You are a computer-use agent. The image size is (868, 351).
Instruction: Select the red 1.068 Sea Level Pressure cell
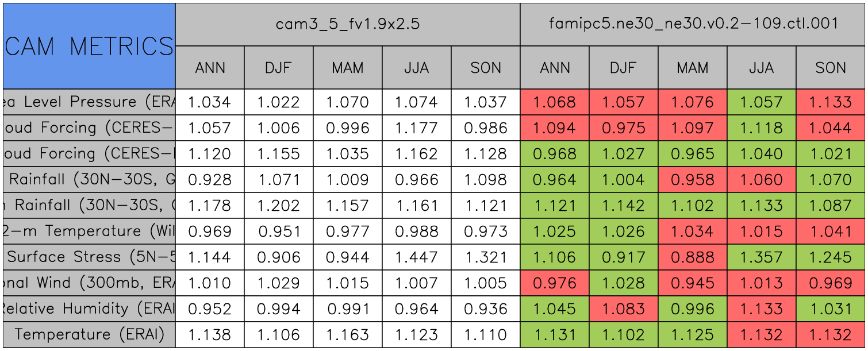click(x=554, y=102)
